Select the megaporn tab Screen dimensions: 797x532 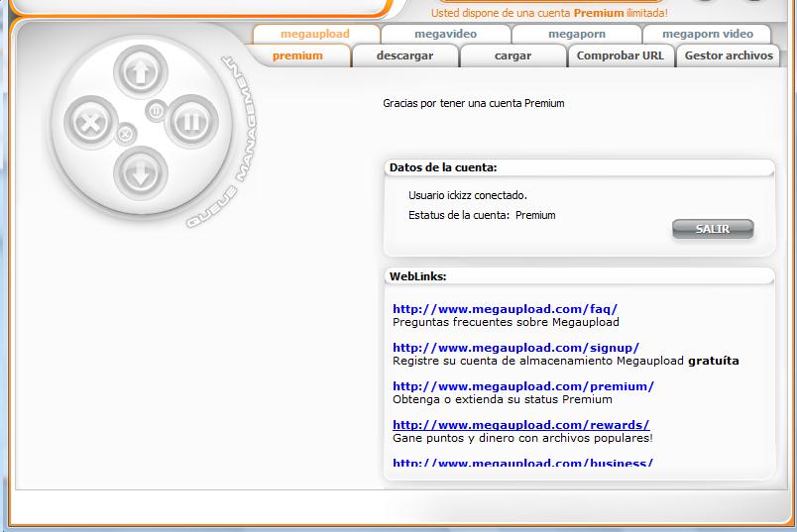point(576,34)
